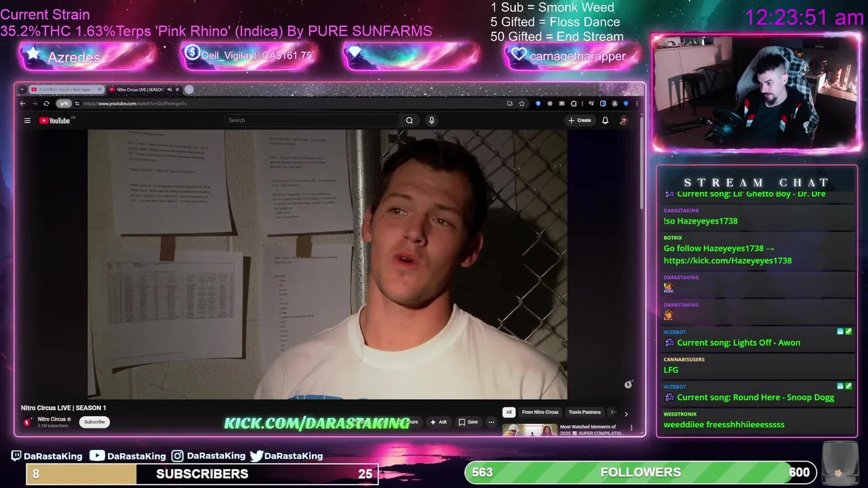The height and width of the screenshot is (488, 868).
Task: Click the '!so Hazeyeyes1738' chat message
Action: coord(701,221)
